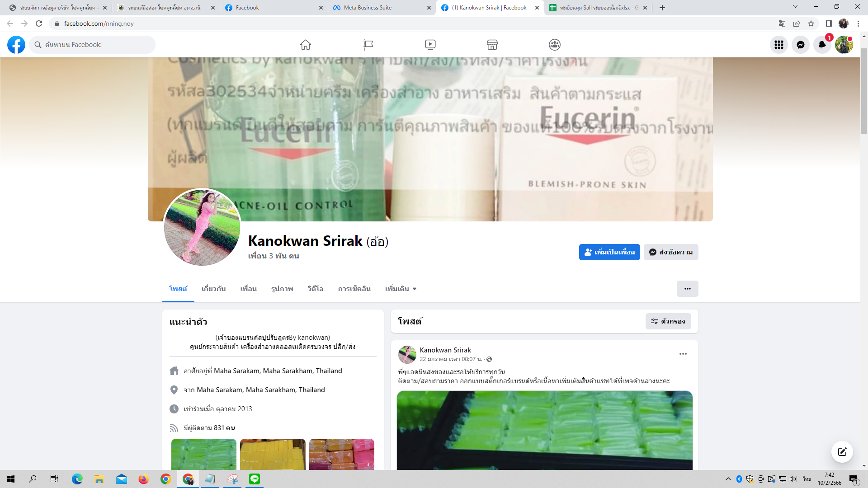868x488 pixels.
Task: Open the Facebook menu grid icon
Action: click(778, 45)
